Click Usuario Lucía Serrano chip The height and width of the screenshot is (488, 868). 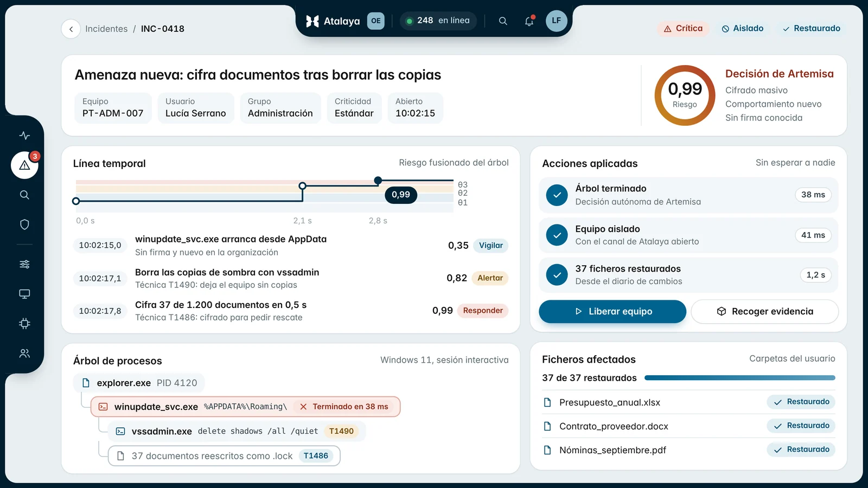click(x=196, y=108)
